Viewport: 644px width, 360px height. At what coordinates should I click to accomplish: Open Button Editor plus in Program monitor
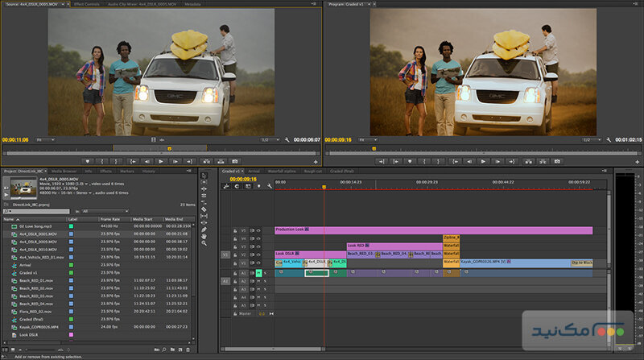pos(637,162)
